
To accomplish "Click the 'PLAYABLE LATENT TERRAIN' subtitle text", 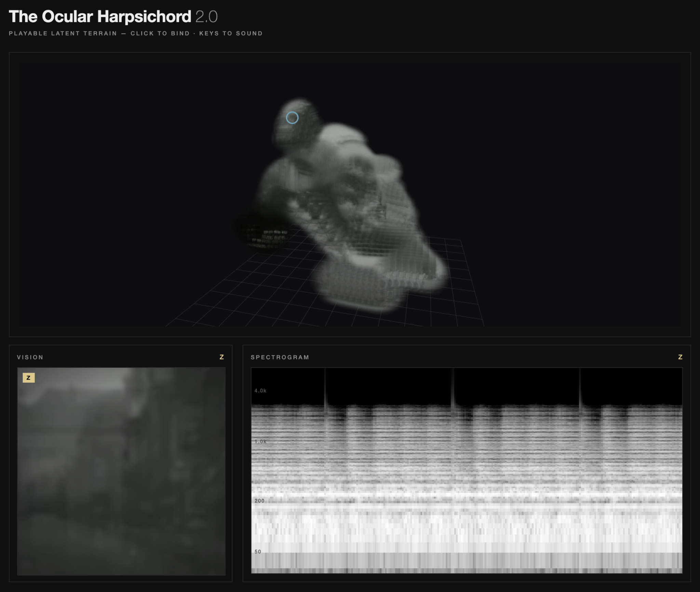I will (x=63, y=33).
